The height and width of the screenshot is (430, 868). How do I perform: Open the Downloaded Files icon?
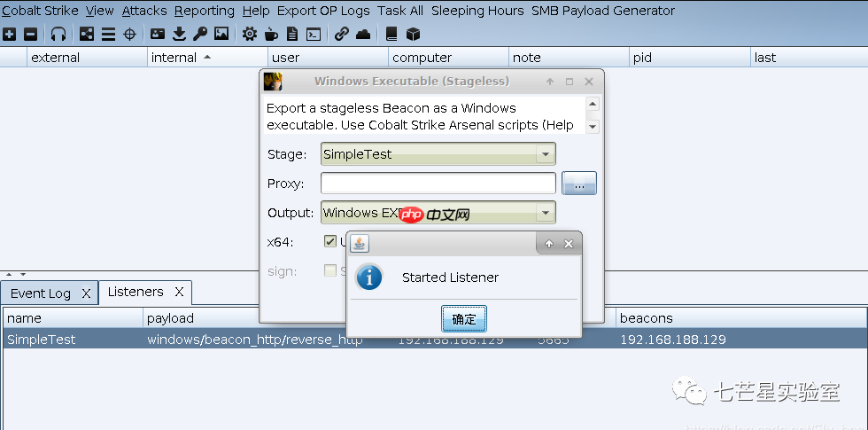[179, 35]
